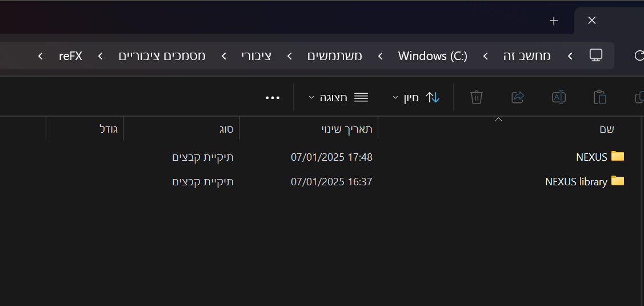This screenshot has width=644, height=306.
Task: Navigate to the משתמשים breadcrumb
Action: 335,56
